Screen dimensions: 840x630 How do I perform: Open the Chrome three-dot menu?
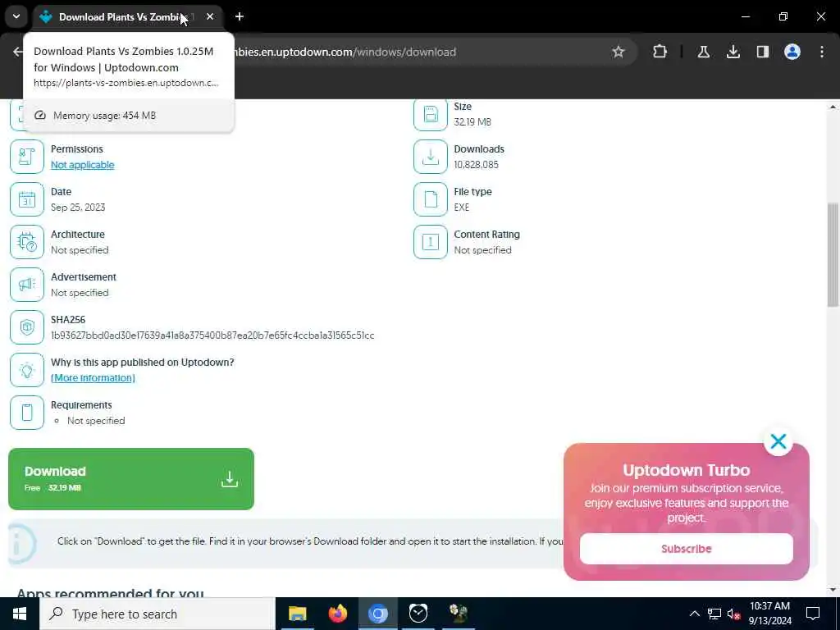[822, 52]
